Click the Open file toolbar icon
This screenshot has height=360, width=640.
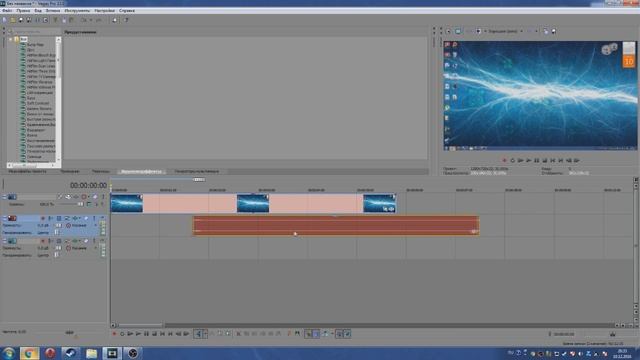pos(13,20)
